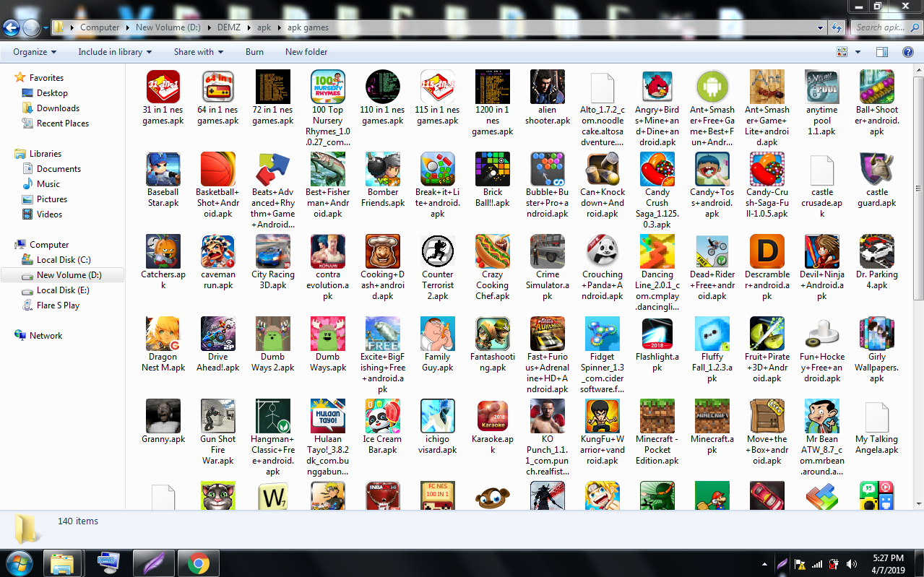Image resolution: width=924 pixels, height=577 pixels.
Task: Open the Include in library dropdown
Action: 115,52
